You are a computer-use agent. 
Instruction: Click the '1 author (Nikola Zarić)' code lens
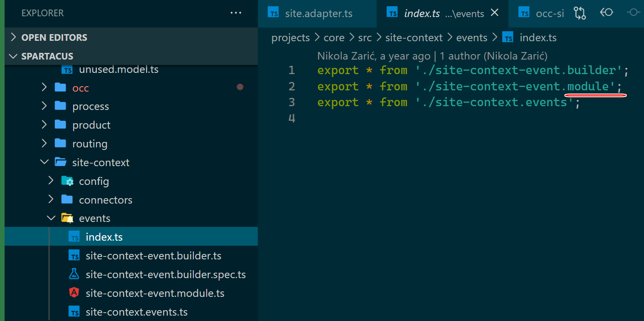(x=494, y=56)
